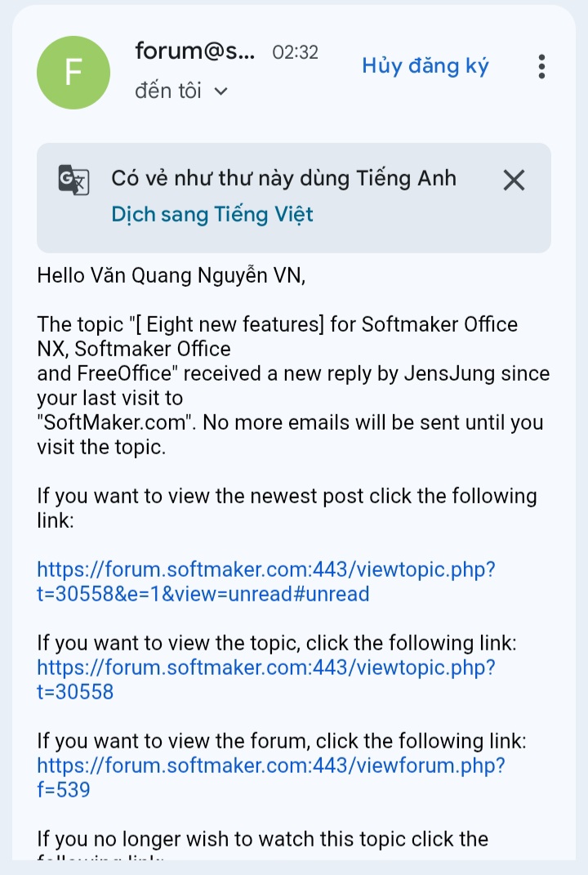Tap the newest post instruction line
The image size is (588, 875).
(x=287, y=508)
